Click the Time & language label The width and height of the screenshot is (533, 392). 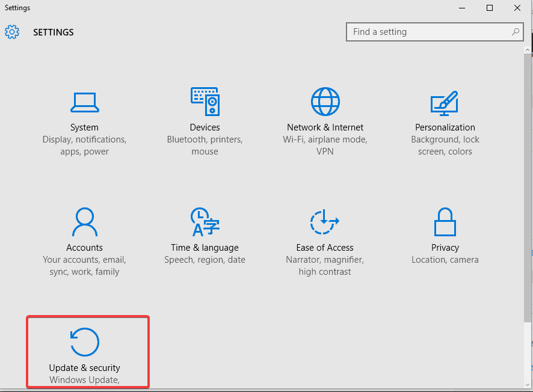pos(205,248)
